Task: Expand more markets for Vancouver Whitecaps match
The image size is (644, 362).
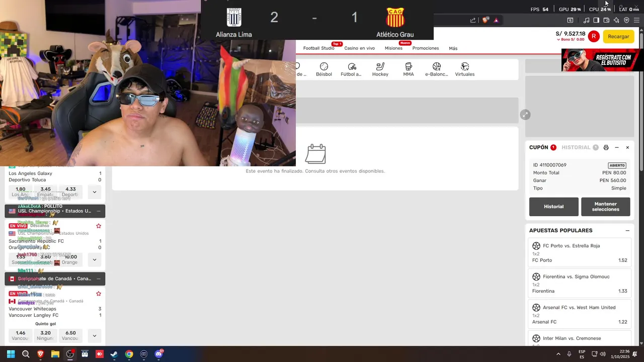Action: point(94,335)
